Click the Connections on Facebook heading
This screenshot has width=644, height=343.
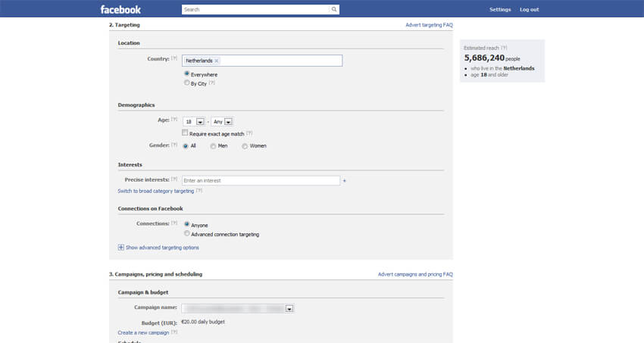coord(150,208)
